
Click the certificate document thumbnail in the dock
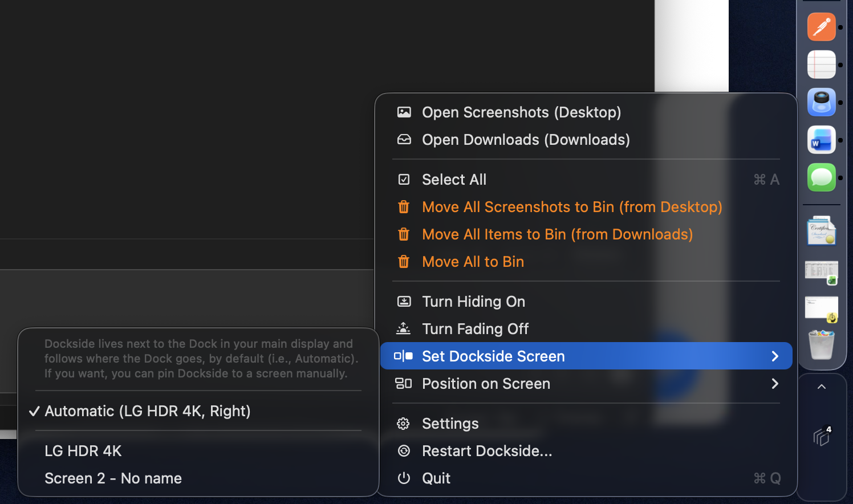[821, 231]
